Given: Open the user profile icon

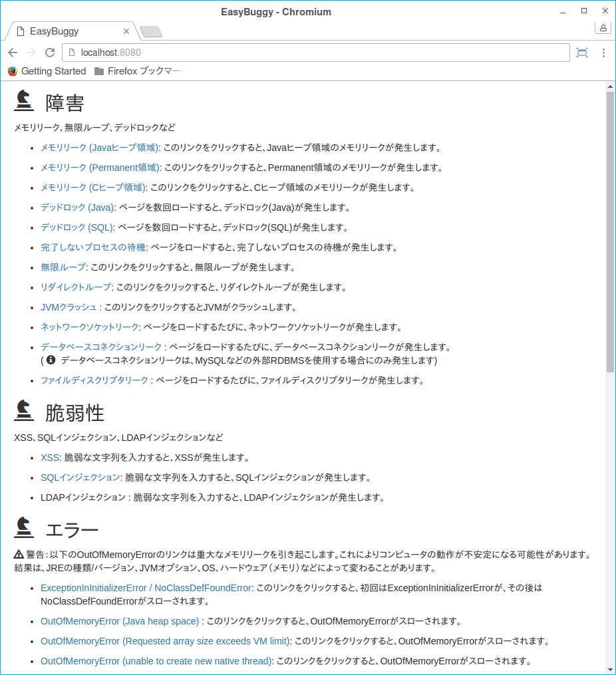Looking at the screenshot, I should tap(603, 28).
